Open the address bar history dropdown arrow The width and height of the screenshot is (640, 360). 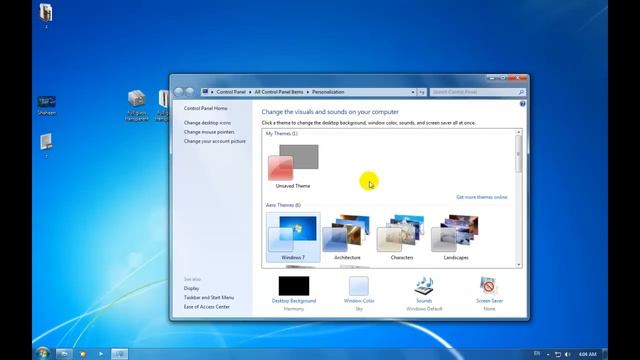pos(413,92)
